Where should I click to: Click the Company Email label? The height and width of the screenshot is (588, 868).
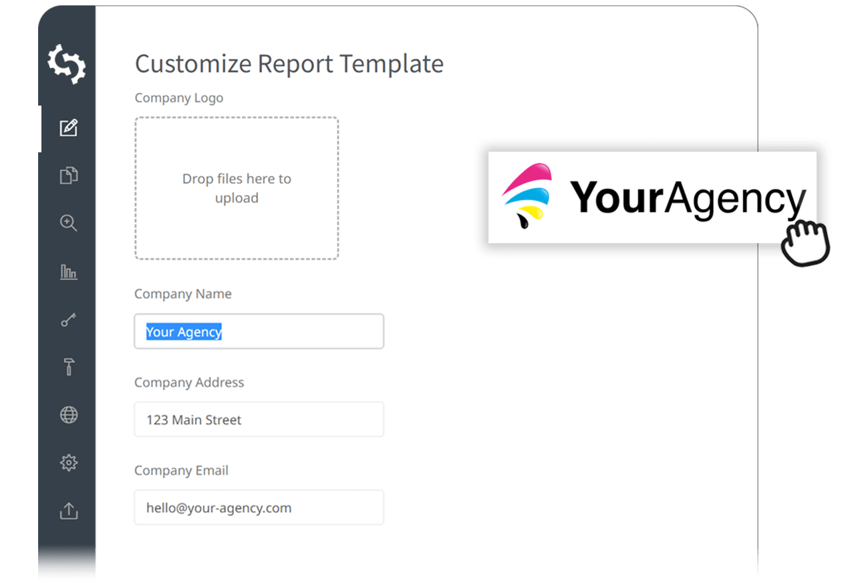(181, 470)
